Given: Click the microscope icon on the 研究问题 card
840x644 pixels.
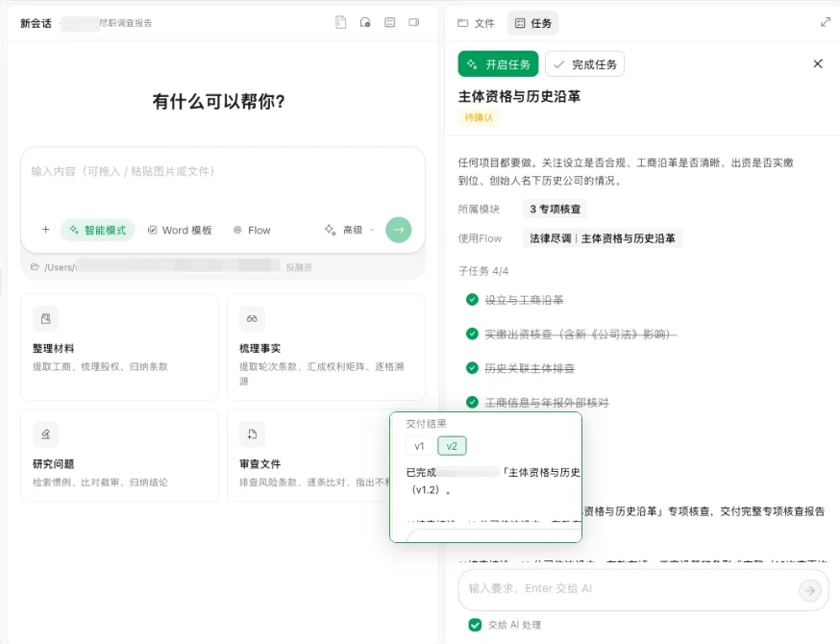Looking at the screenshot, I should click(45, 433).
